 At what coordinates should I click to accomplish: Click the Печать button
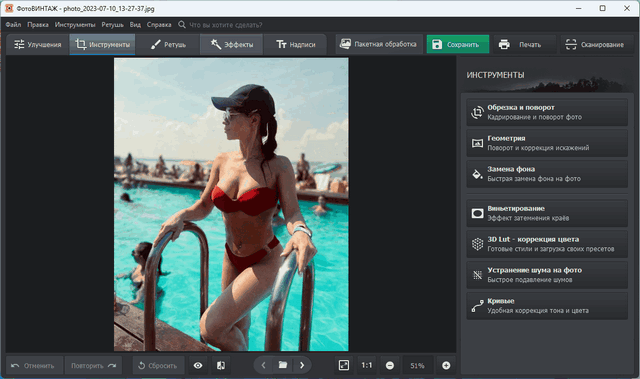click(x=524, y=44)
